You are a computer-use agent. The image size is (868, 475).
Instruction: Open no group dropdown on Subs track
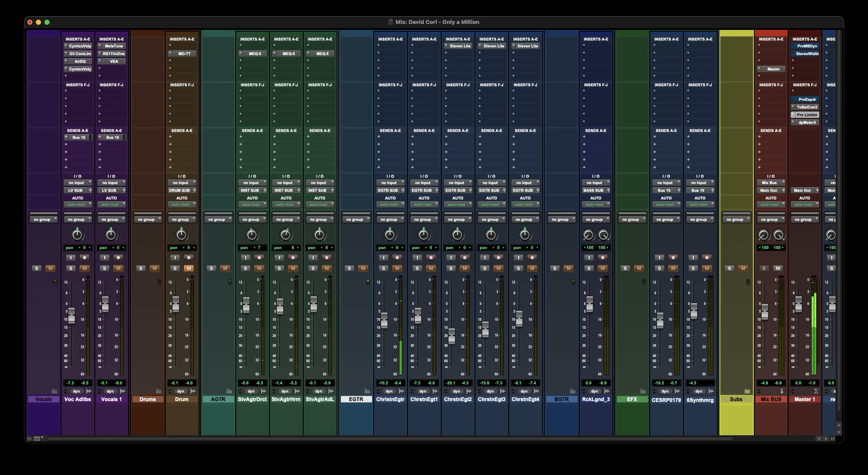[x=736, y=220]
